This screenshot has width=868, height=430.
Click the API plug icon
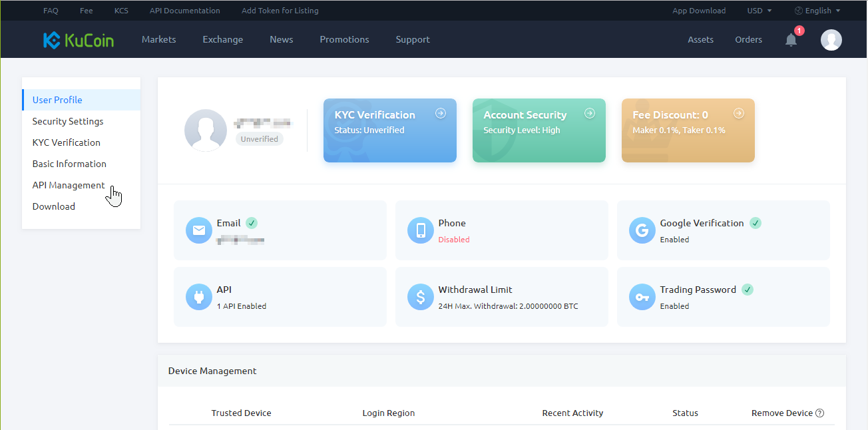[198, 297]
